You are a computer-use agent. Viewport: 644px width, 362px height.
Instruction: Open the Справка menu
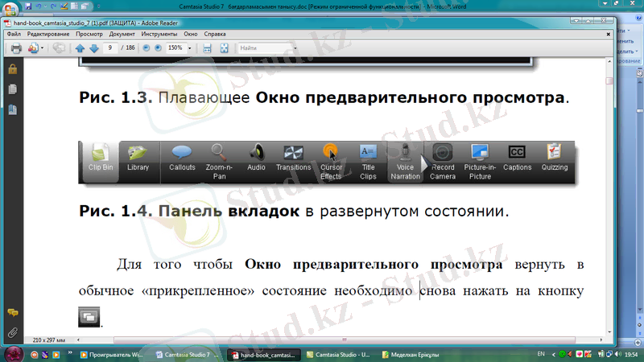coord(215,35)
